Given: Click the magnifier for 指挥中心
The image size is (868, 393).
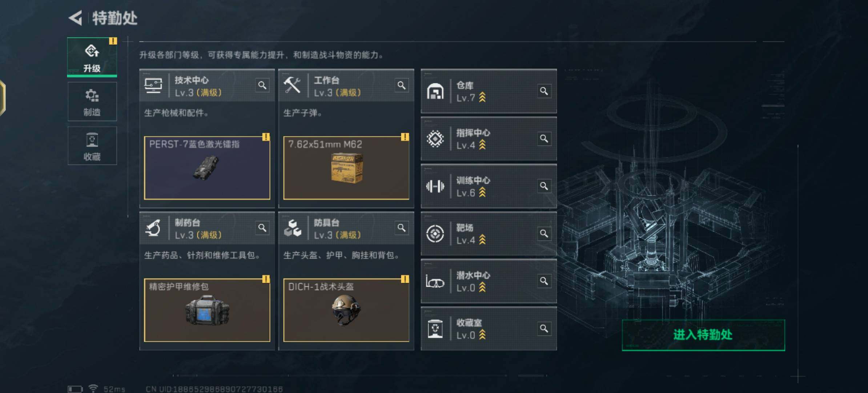Looking at the screenshot, I should coord(544,139).
